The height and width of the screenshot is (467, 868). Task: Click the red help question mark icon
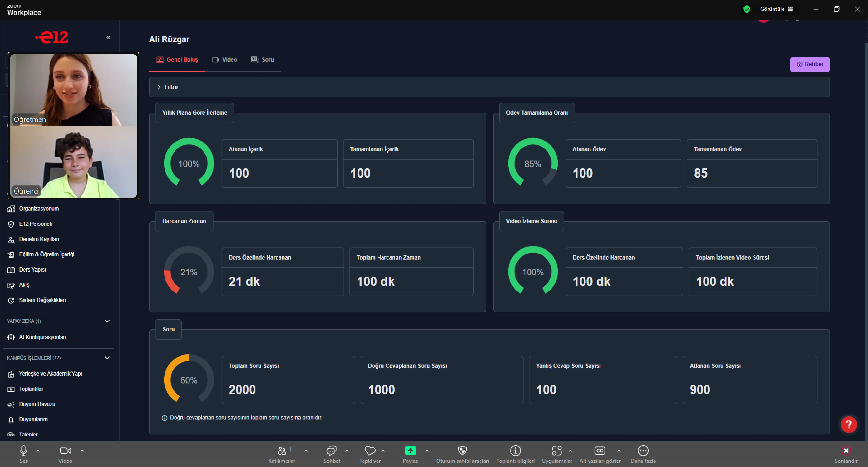pyautogui.click(x=848, y=424)
